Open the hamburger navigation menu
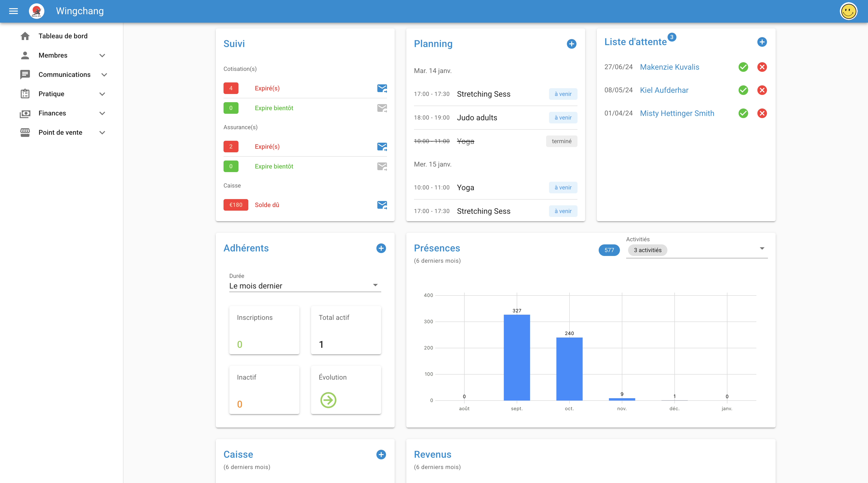 click(14, 11)
